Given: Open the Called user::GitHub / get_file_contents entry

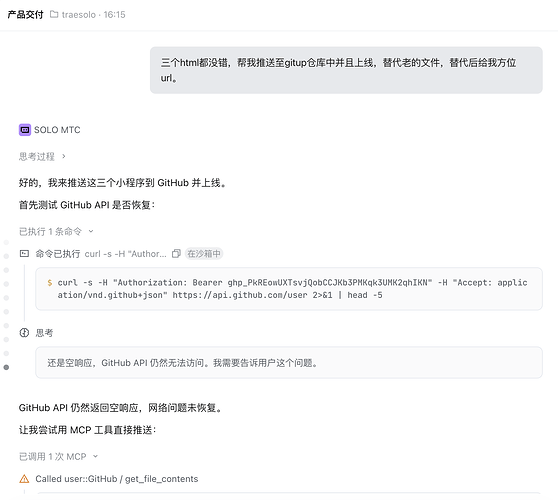Looking at the screenshot, I should (x=116, y=479).
